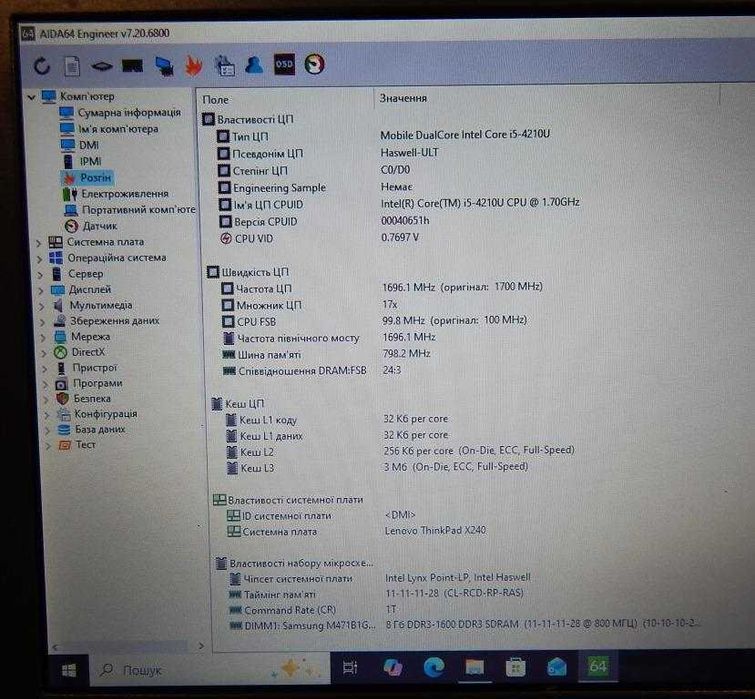Open Microsoft Edge from the taskbar
Viewport: 755px width, 699px height.
(434, 667)
